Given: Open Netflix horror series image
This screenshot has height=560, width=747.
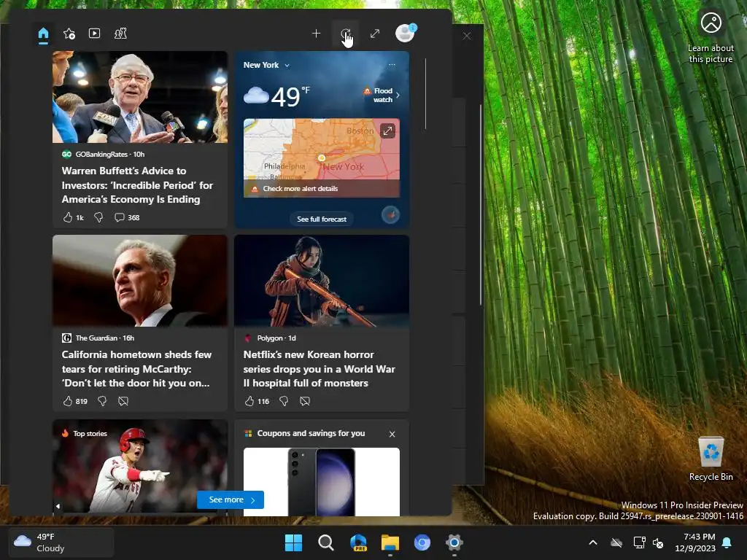Looking at the screenshot, I should point(322,281).
